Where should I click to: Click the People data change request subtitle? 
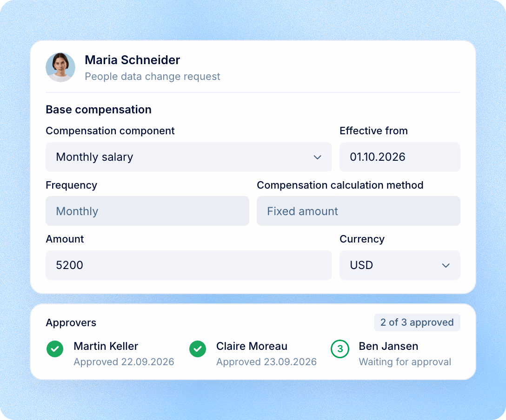[x=153, y=77]
